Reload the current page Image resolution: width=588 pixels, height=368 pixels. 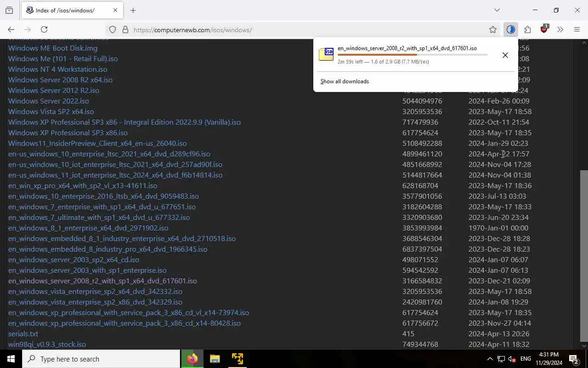tap(44, 29)
